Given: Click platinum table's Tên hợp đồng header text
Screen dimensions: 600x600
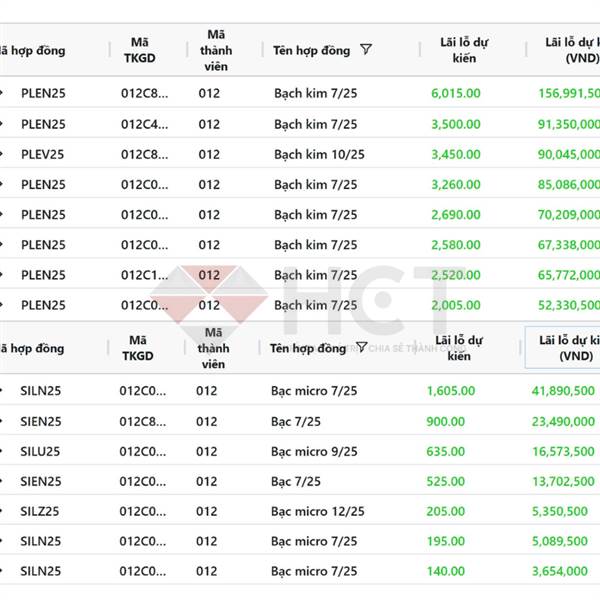Looking at the screenshot, I should 311,51.
